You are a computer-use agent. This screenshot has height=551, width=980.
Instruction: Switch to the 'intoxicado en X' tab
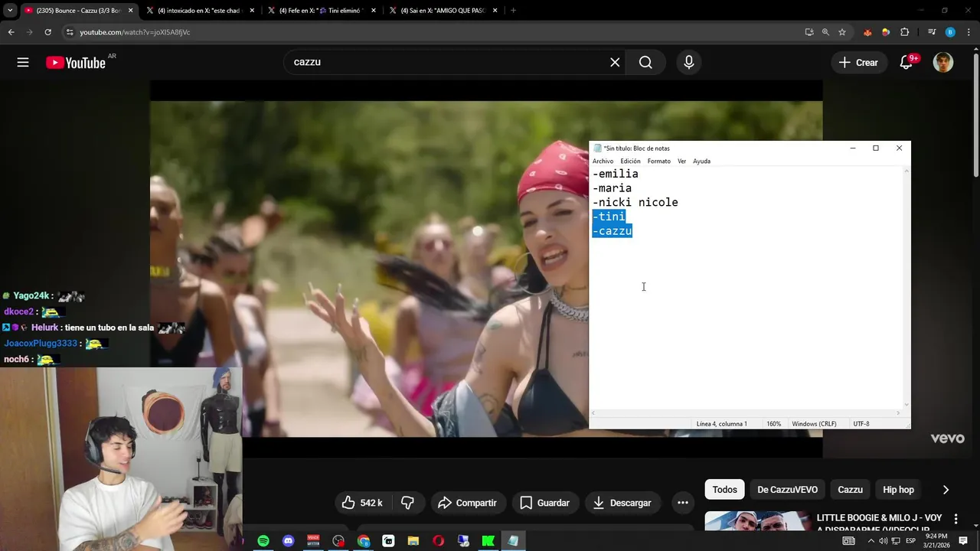point(201,11)
